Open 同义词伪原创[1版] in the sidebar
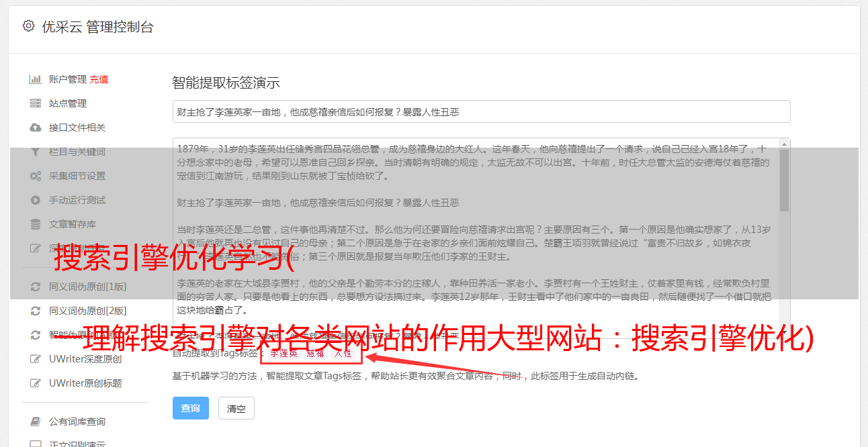 click(87, 287)
